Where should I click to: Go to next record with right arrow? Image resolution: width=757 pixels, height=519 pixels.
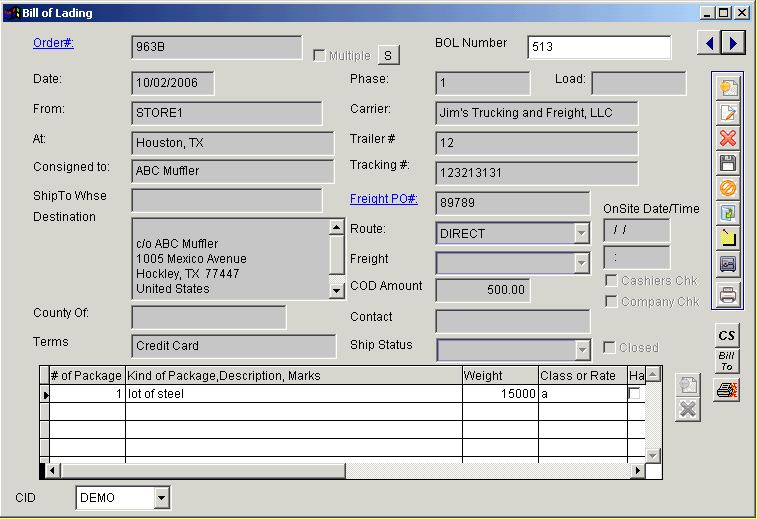(x=734, y=43)
